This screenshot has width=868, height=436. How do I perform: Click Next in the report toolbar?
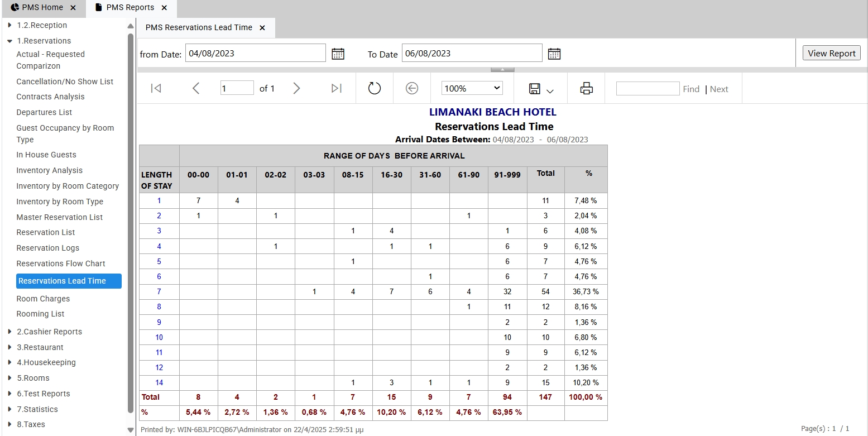point(719,89)
